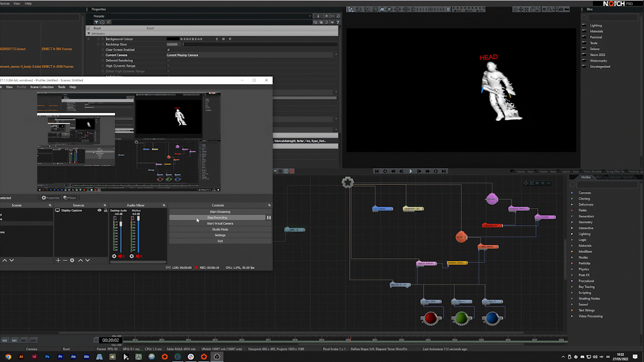This screenshot has width=644, height=362.
Task: Click Stop Recording in OBS
Action: pos(217,218)
